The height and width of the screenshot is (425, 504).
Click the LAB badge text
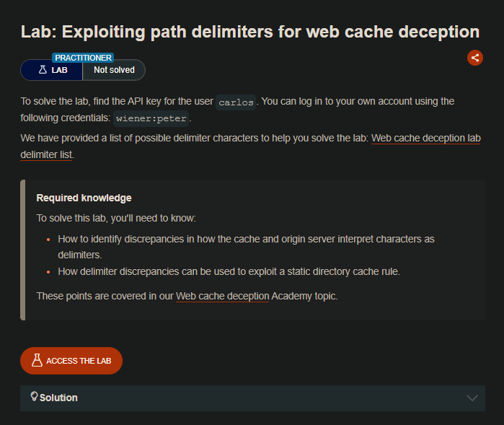click(60, 70)
